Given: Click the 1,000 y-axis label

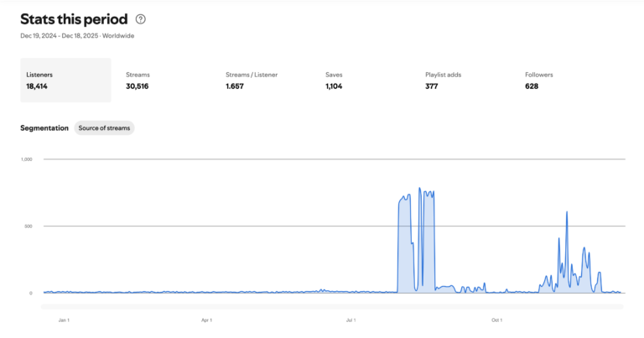Looking at the screenshot, I should click(x=26, y=159).
